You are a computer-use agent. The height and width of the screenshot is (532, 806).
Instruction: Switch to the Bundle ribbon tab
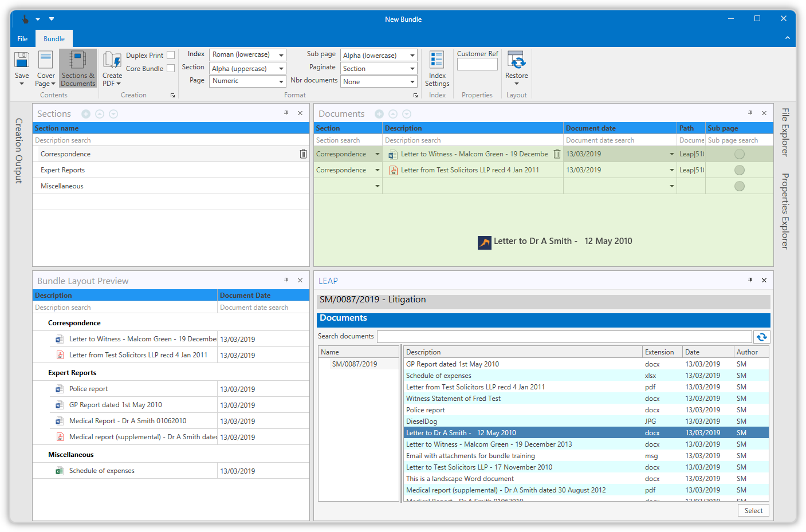point(54,39)
